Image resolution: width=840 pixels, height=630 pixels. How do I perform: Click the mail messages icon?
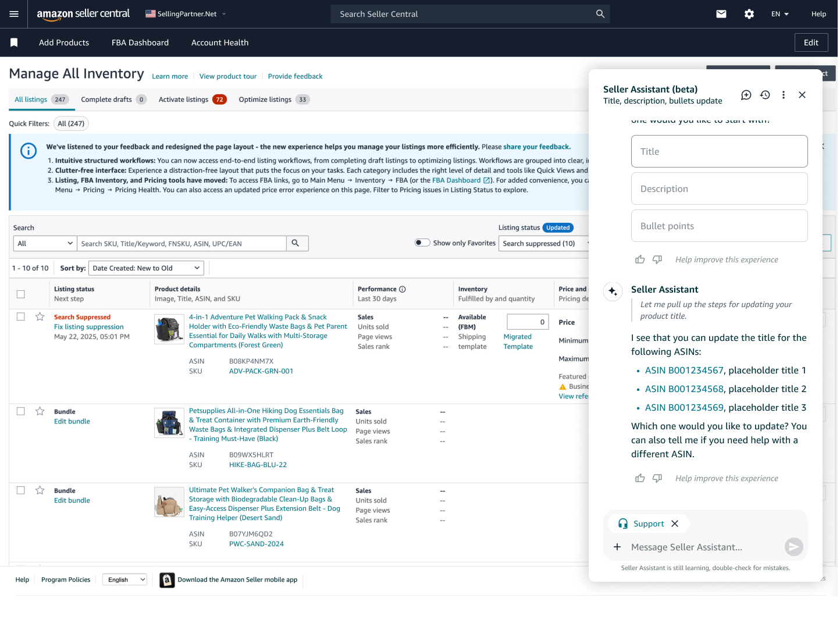721,14
